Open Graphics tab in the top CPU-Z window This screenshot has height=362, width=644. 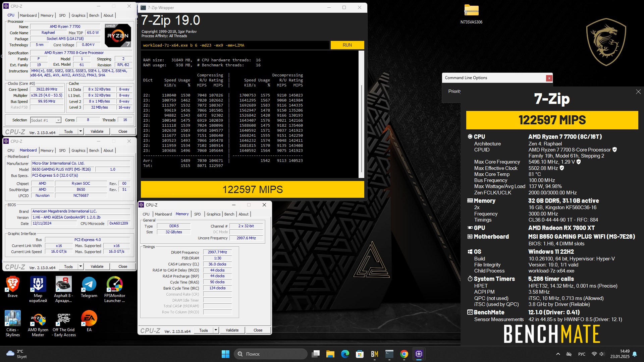78,15
